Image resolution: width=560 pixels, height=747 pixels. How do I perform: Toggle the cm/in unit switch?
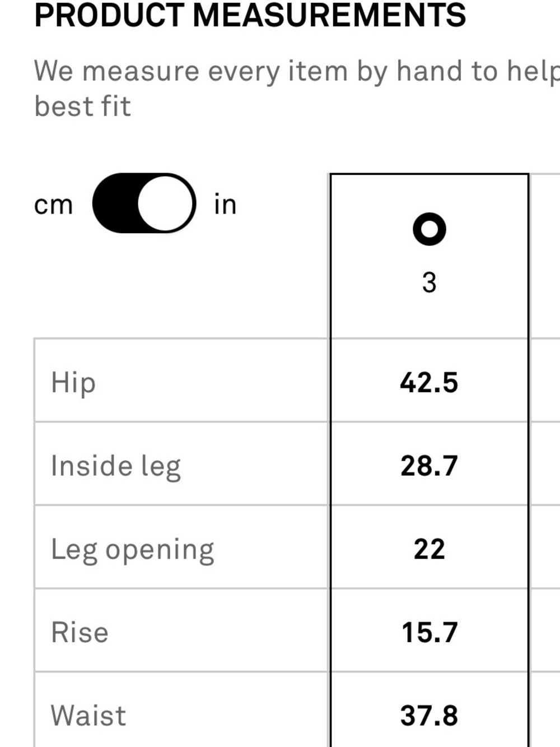click(144, 203)
